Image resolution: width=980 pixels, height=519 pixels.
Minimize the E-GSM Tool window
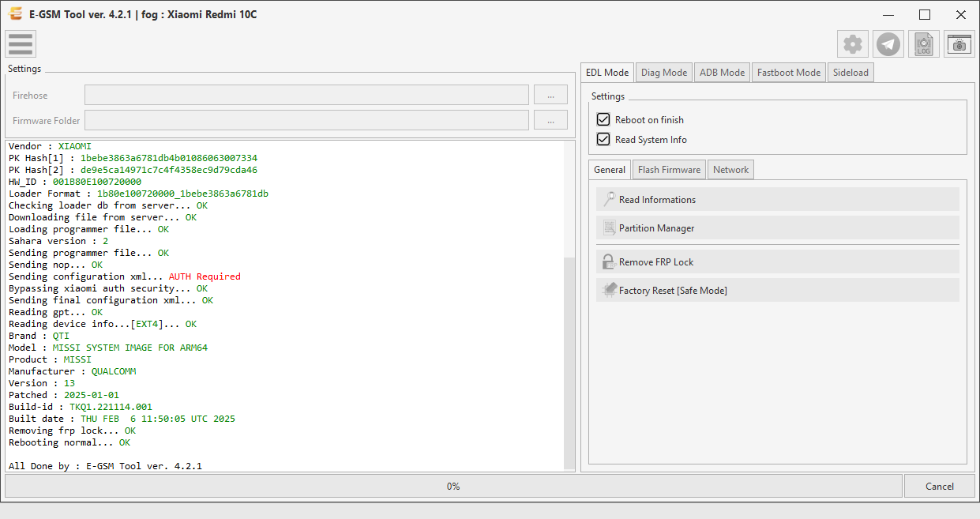[888, 14]
